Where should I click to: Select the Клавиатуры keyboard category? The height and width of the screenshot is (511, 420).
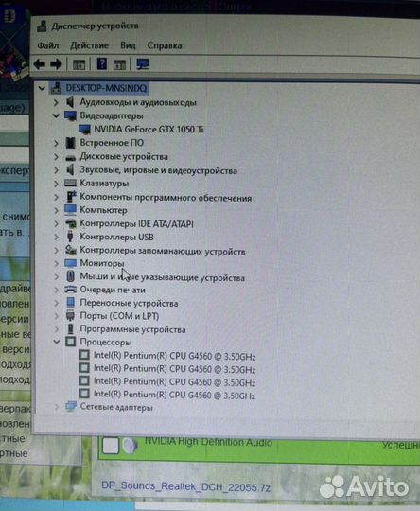click(104, 184)
